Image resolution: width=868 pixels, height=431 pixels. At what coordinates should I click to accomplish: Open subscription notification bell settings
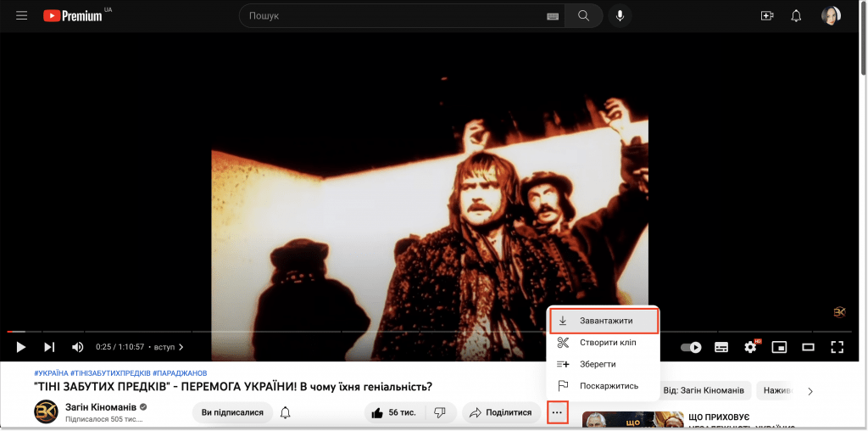click(286, 412)
